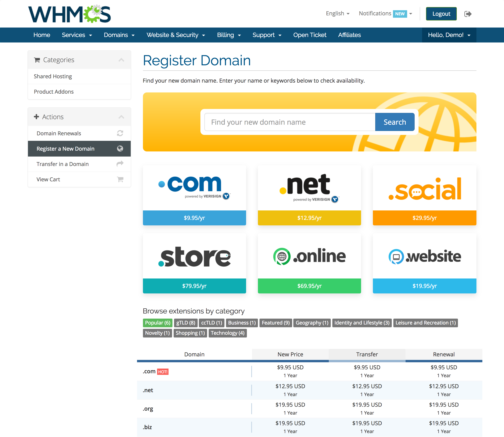This screenshot has width=504, height=437.
Task: Click the View Cart shopping cart icon
Action: tap(120, 179)
